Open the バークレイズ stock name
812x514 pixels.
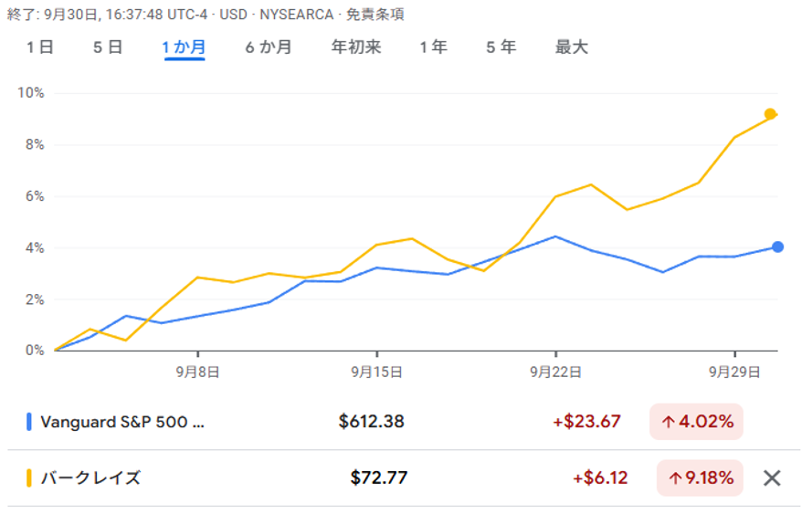click(90, 477)
